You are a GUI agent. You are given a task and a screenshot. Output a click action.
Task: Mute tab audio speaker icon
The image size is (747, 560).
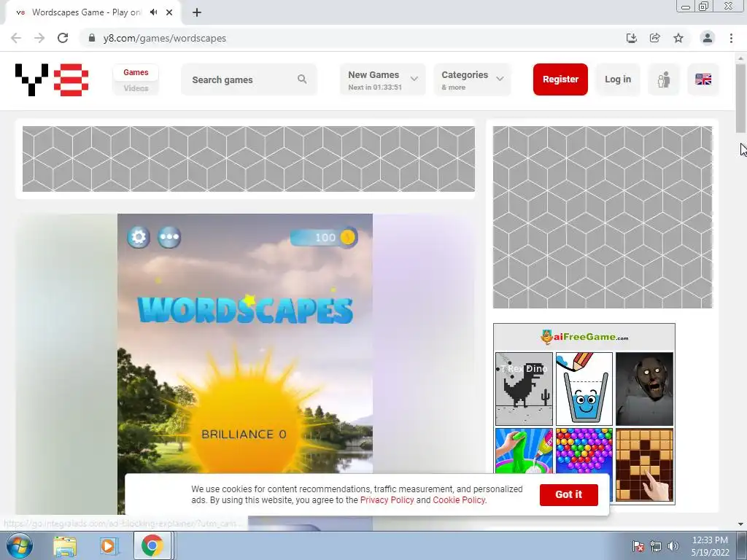click(153, 12)
